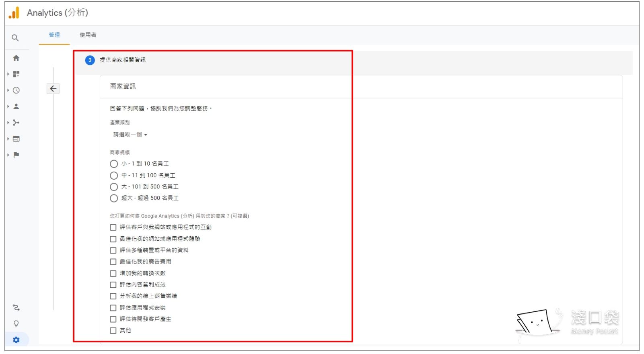Select the 小 - 1 到 10 名員工 radio
The width and height of the screenshot is (644, 354).
click(x=114, y=164)
